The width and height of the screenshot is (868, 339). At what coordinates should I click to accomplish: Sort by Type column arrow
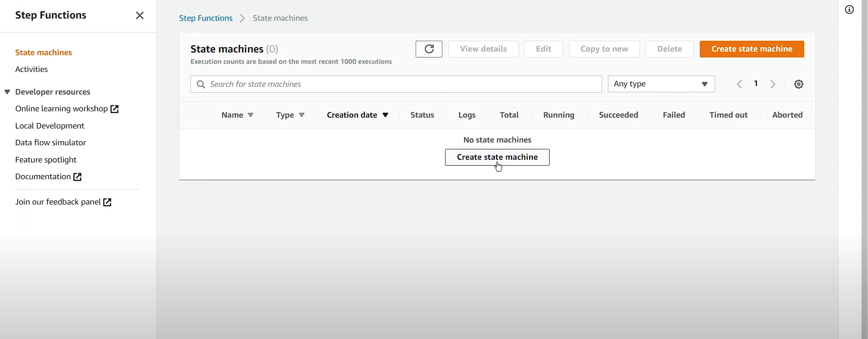coord(302,115)
